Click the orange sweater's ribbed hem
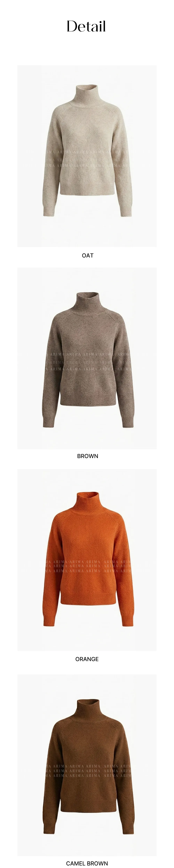174x868 pixels. tap(87, 598)
